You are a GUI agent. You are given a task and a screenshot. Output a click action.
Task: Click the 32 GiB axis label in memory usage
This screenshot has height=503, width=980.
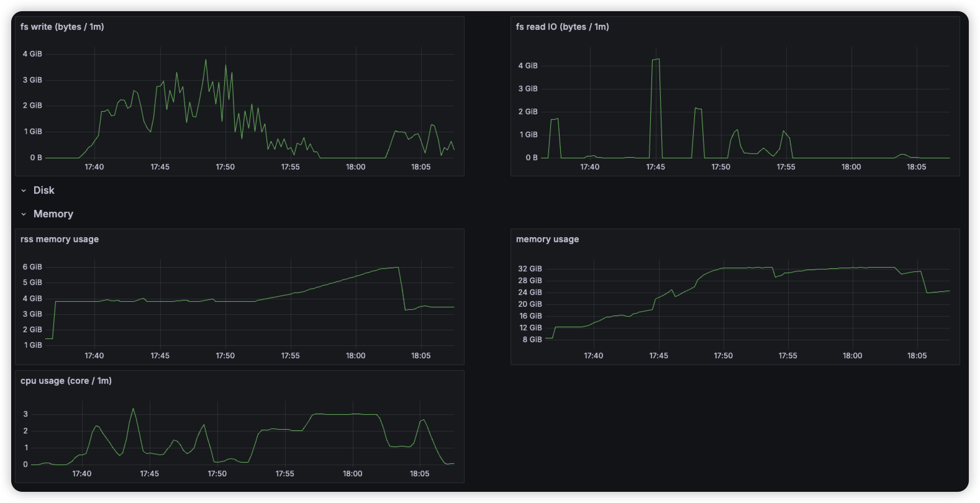pos(530,269)
